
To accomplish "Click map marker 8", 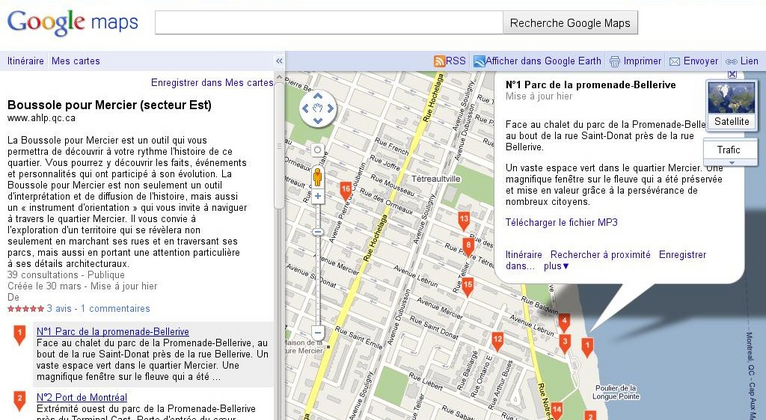I will pyautogui.click(x=468, y=247).
